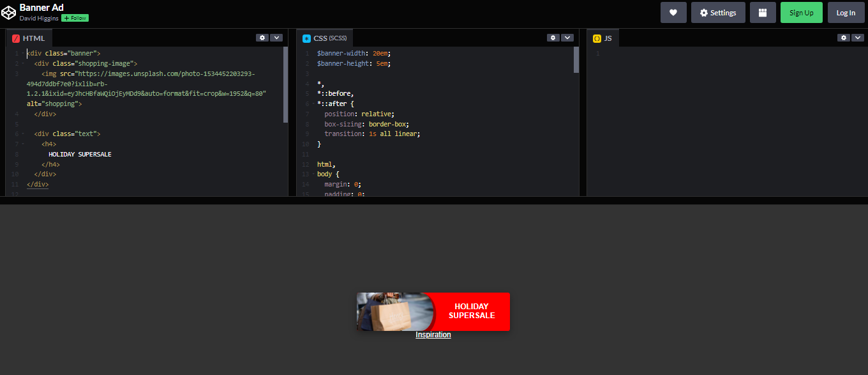Open the CSS editor settings gear
The width and height of the screenshot is (868, 375).
click(553, 37)
